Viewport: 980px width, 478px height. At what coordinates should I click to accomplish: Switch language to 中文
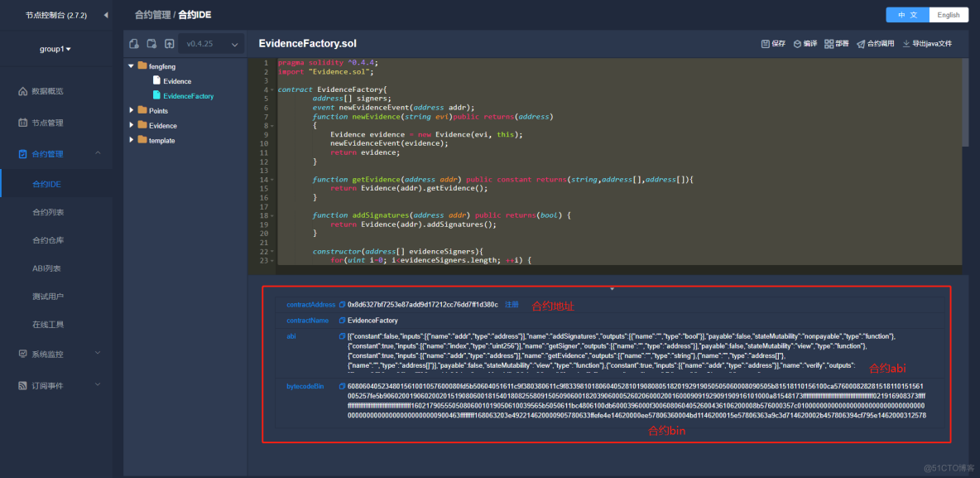coord(907,15)
